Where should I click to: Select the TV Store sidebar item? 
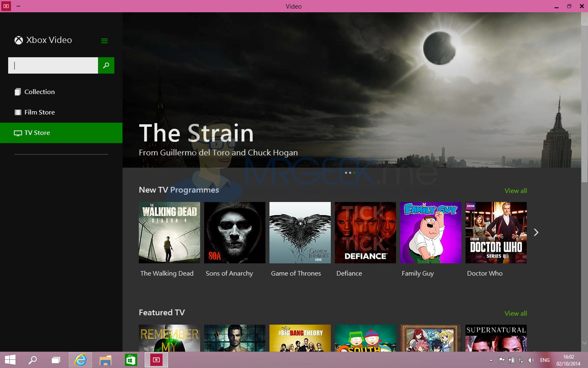click(x=61, y=133)
